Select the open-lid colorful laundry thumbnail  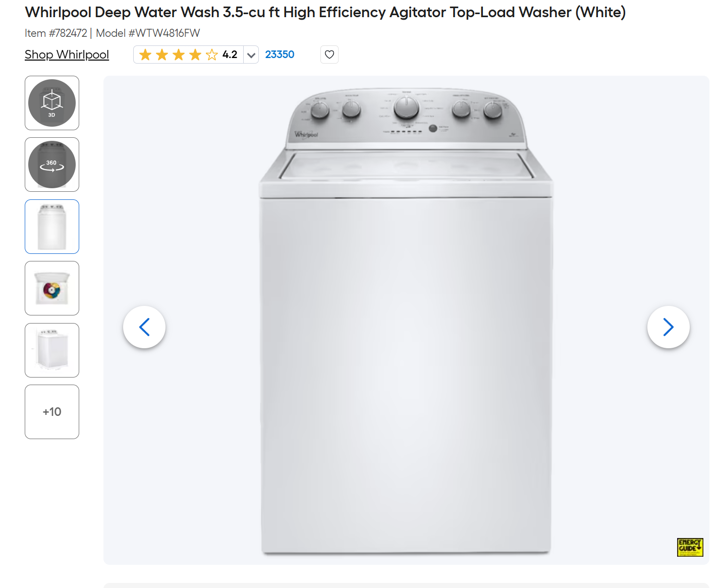coord(52,288)
